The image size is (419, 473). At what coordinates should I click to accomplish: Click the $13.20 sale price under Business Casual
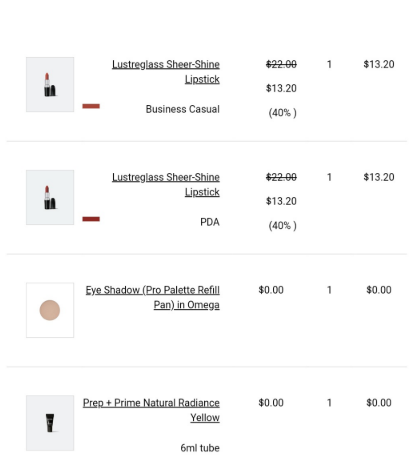click(281, 88)
